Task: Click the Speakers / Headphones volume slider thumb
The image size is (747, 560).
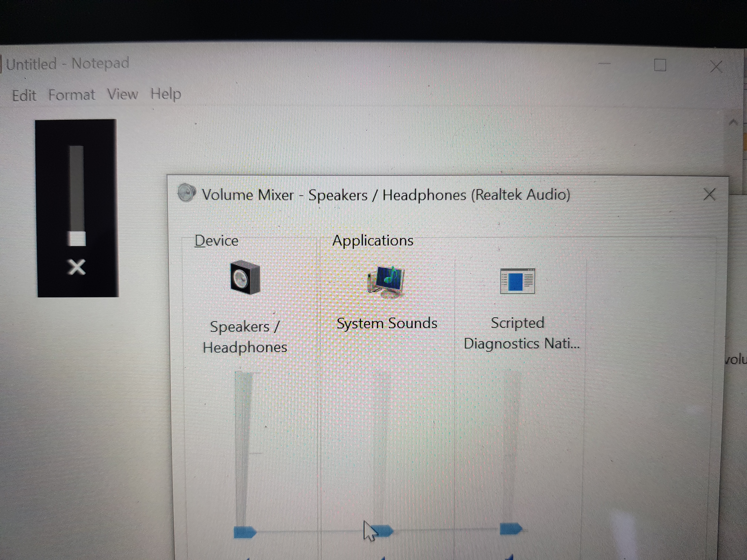Action: (x=245, y=532)
